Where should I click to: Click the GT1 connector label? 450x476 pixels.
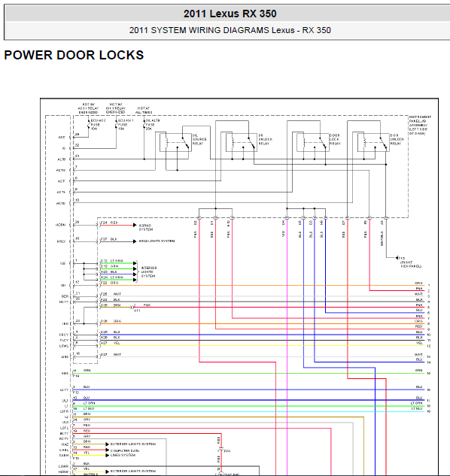tap(137, 311)
